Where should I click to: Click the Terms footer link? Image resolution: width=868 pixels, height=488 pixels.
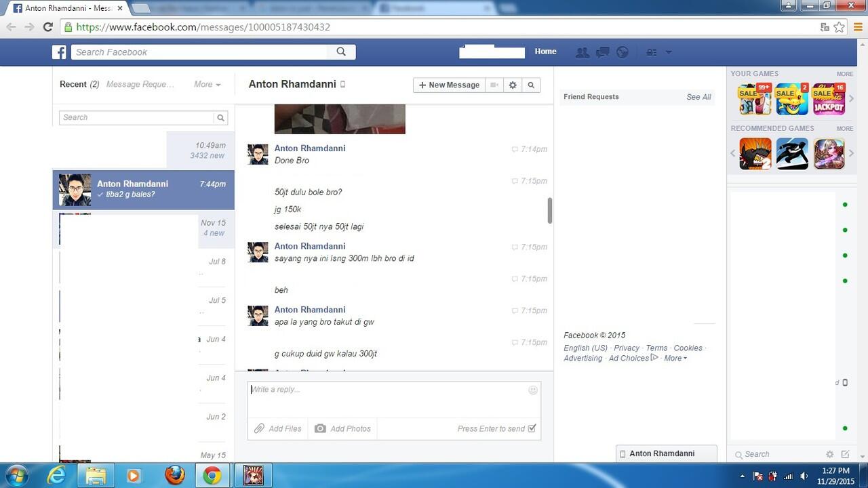pos(656,348)
